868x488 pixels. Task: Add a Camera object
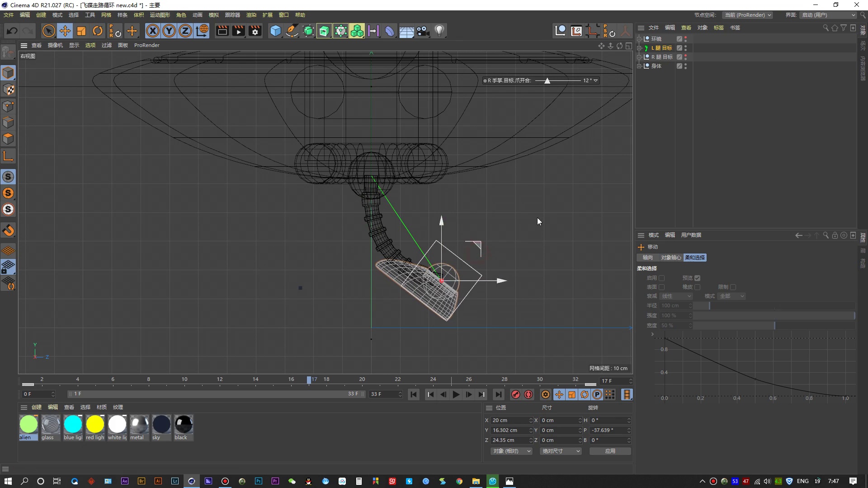[x=423, y=31]
